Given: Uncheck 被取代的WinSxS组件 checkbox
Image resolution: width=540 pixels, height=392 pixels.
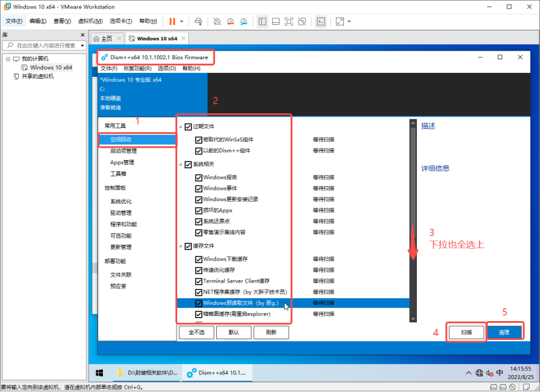Looking at the screenshot, I should click(199, 140).
